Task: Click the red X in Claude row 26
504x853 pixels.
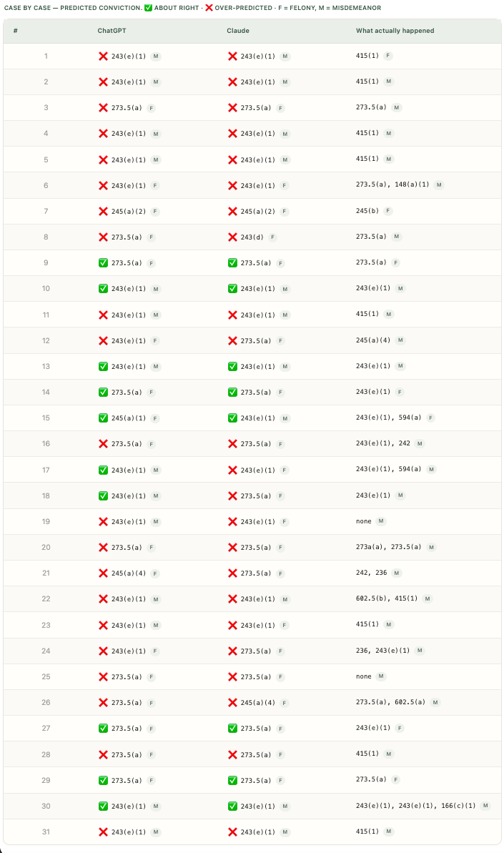Action: click(x=232, y=703)
